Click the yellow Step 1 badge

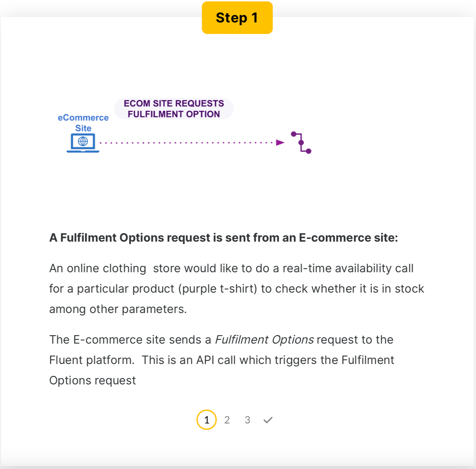(x=237, y=18)
